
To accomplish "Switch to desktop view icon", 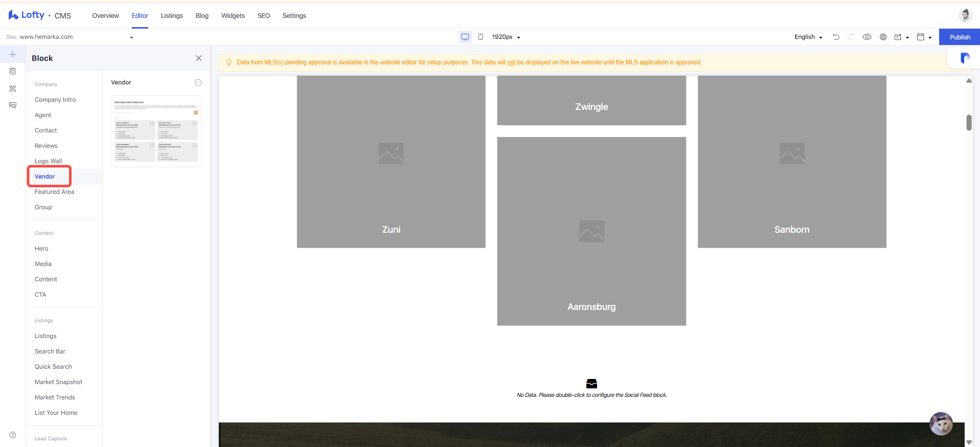I will [465, 37].
